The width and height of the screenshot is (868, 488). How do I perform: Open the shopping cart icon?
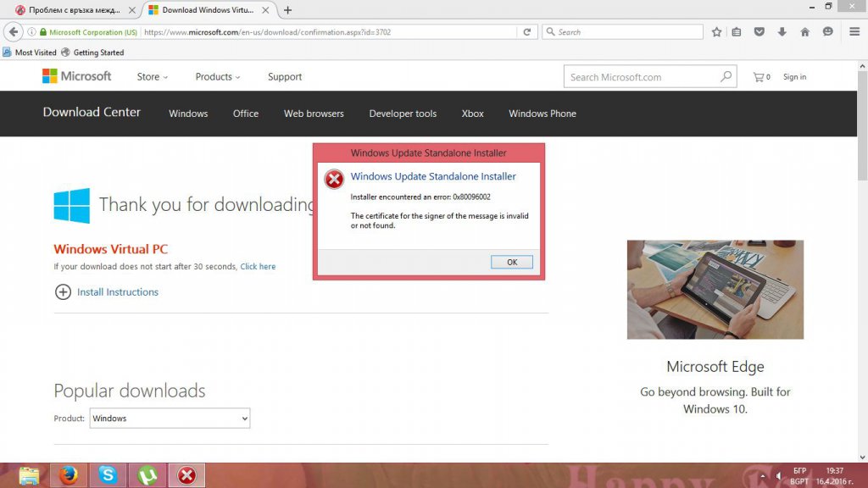tap(759, 77)
